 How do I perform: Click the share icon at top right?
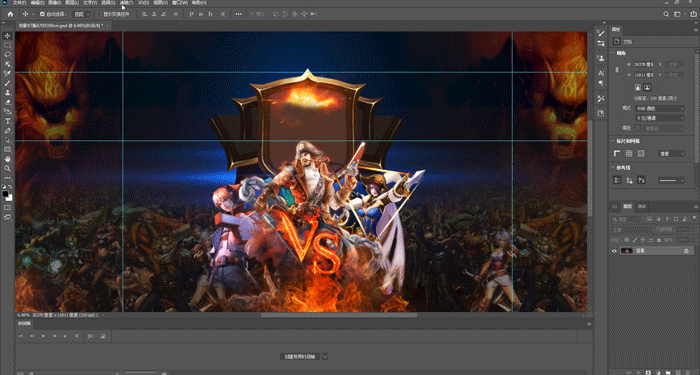point(693,14)
